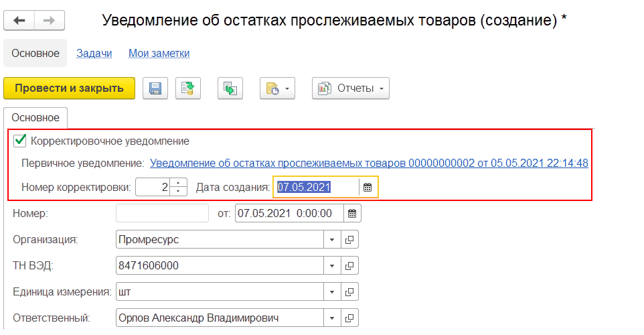Click the create-based-on document icon
Viewport: 644px width, 335px height.
coord(230,88)
